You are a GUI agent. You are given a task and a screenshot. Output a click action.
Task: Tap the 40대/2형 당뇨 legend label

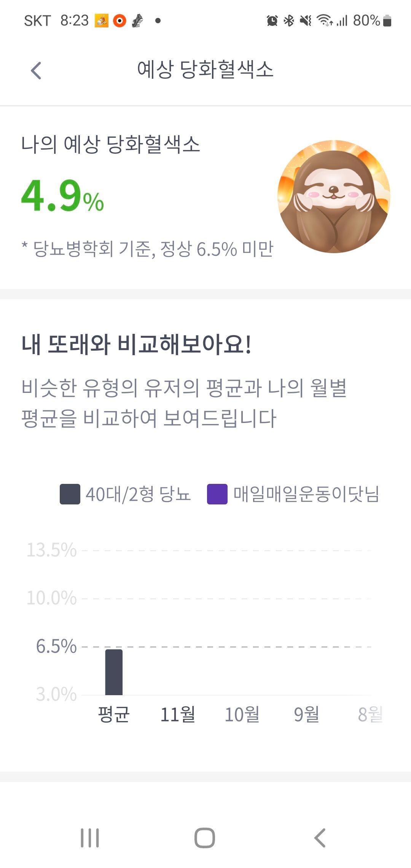[138, 494]
